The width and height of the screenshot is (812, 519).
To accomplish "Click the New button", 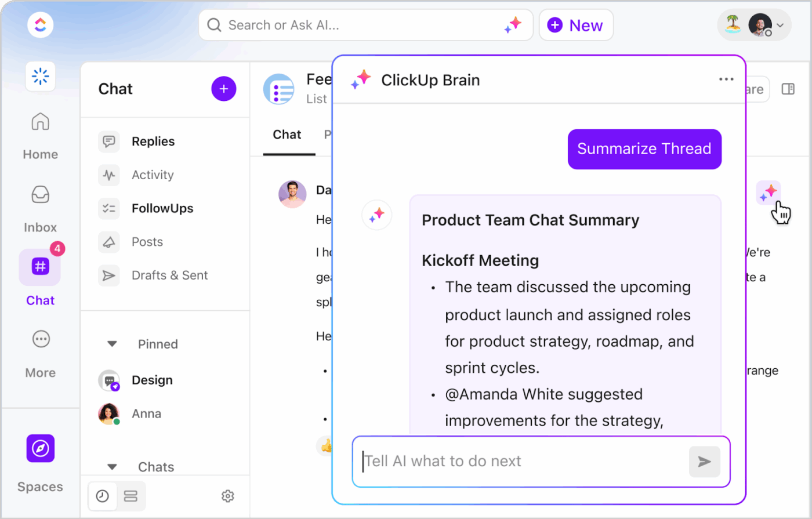I will (576, 25).
